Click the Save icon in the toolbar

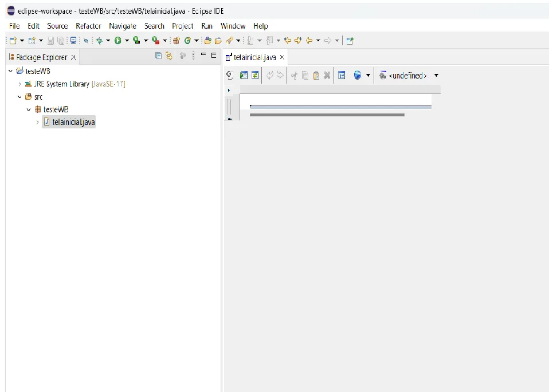[x=50, y=41]
